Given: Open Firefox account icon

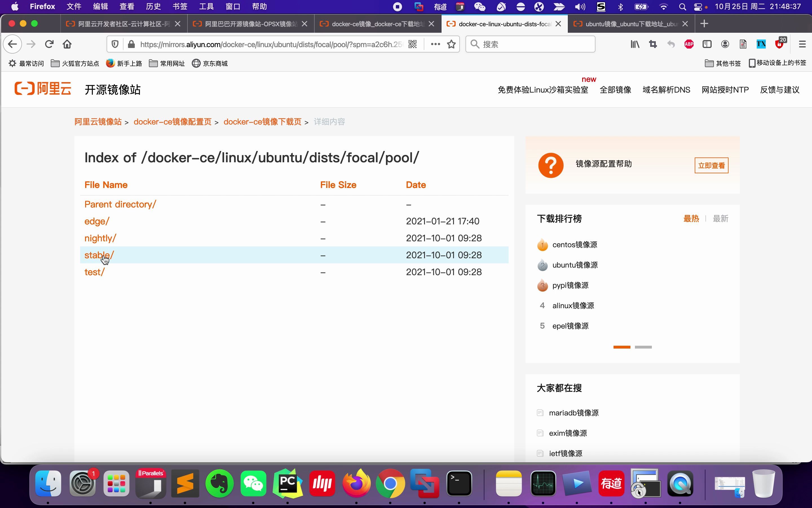Looking at the screenshot, I should coord(725,44).
